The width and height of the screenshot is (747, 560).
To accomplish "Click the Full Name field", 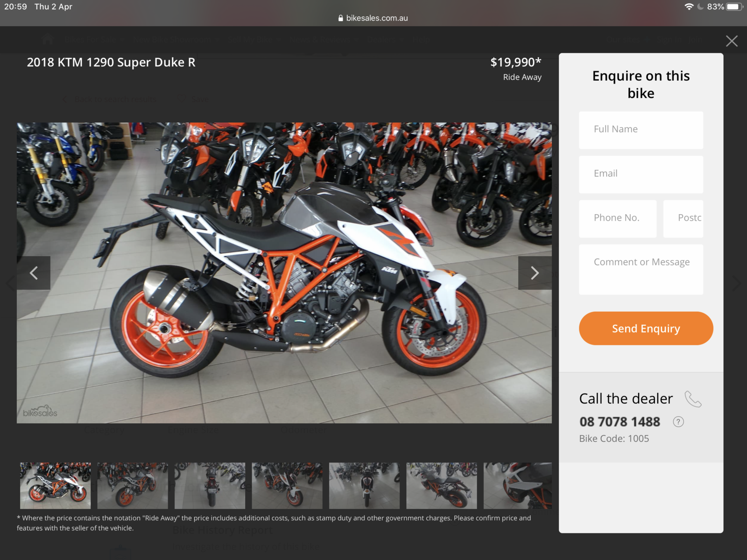I will (x=641, y=130).
